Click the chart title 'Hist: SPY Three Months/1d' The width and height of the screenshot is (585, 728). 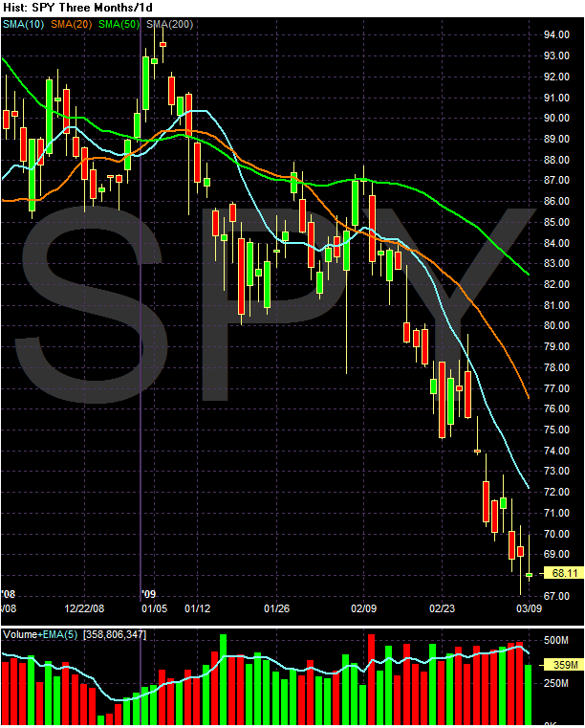point(77,8)
